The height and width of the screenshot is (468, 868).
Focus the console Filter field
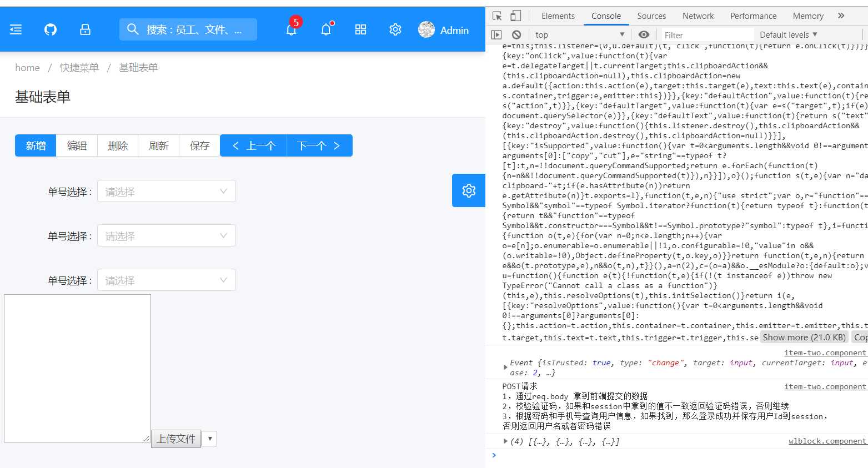[706, 35]
